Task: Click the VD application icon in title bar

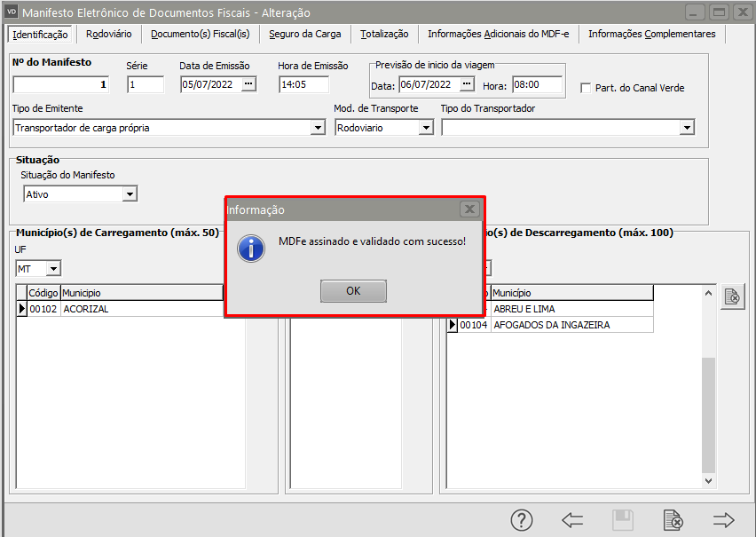Action: (x=12, y=12)
